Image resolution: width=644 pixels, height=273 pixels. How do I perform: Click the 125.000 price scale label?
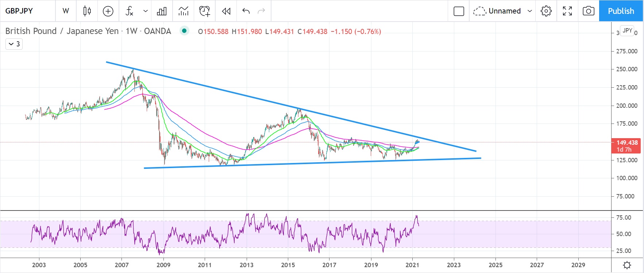click(626, 160)
